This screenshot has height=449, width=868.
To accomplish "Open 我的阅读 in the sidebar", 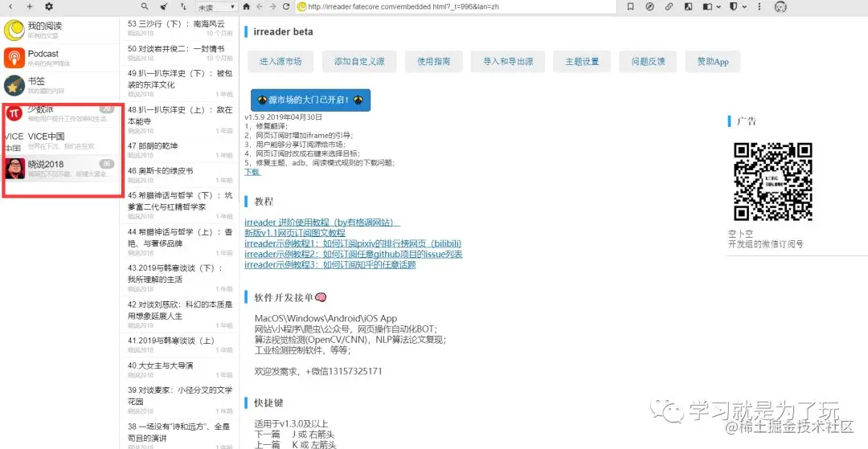I will [x=59, y=30].
